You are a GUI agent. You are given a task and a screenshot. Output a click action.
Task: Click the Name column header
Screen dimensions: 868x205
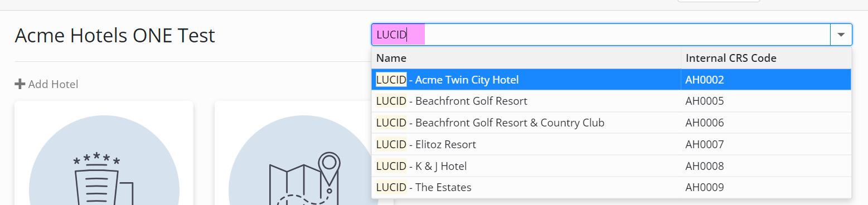pyautogui.click(x=526, y=58)
